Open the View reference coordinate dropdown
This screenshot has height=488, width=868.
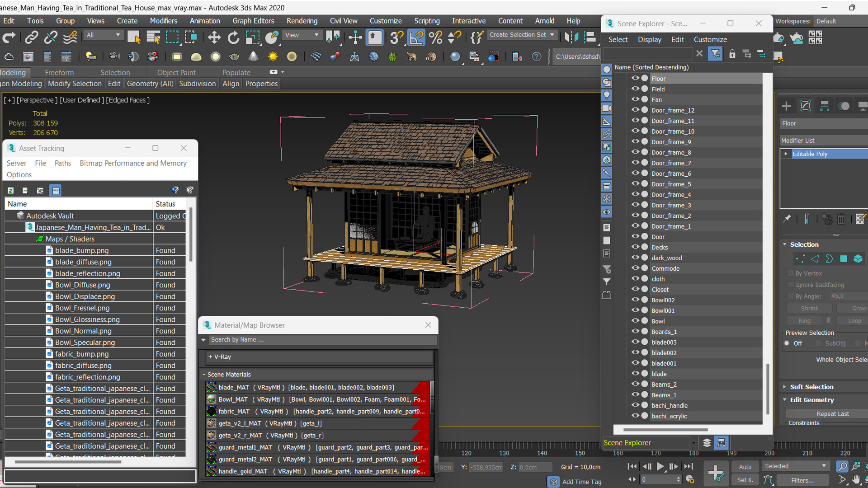(x=302, y=35)
